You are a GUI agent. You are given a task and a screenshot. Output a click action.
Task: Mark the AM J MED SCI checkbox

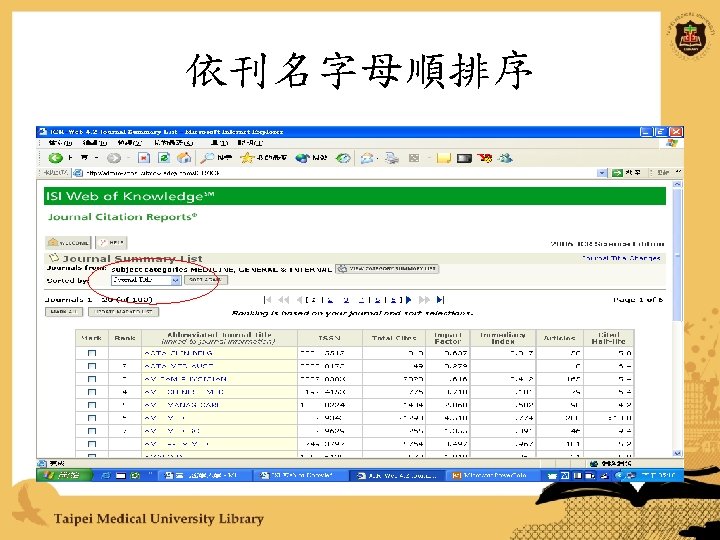tap(92, 431)
